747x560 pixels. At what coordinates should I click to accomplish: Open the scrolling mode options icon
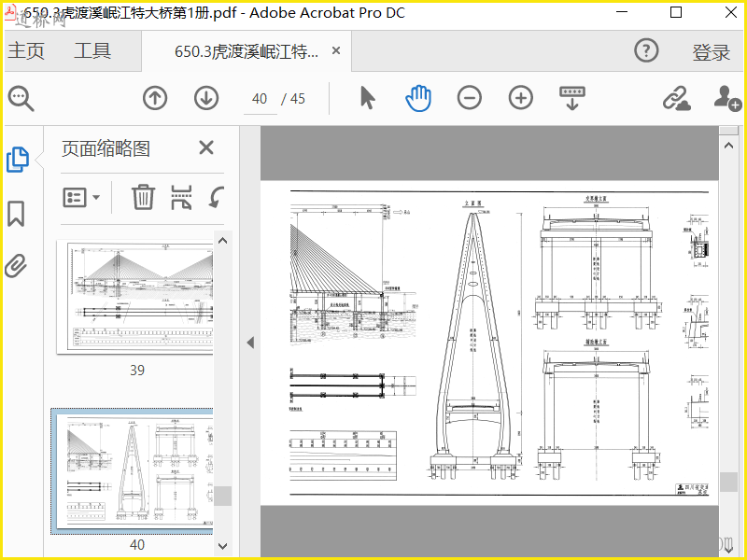[x=572, y=98]
